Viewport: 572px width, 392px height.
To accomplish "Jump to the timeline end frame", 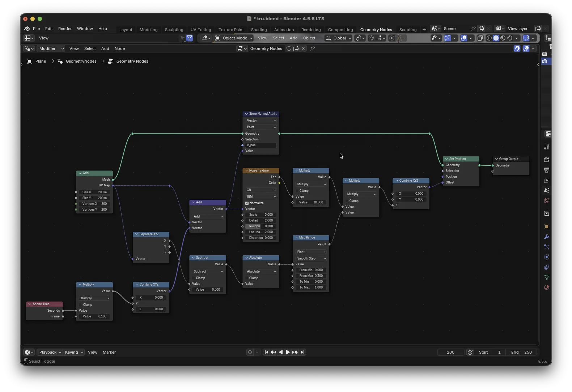I will (303, 352).
